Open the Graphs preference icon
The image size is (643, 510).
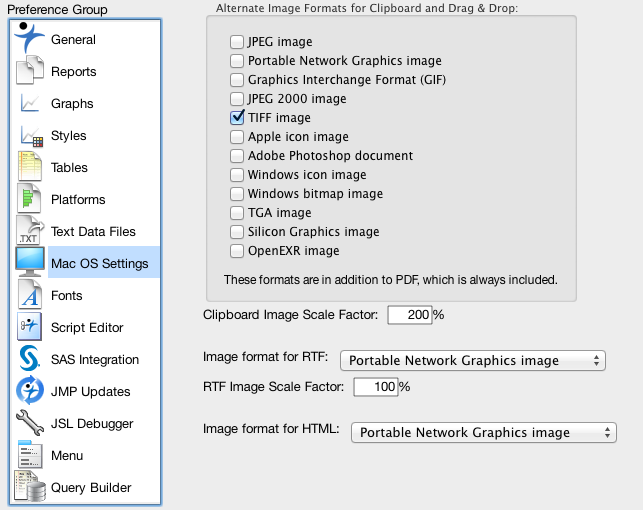pyautogui.click(x=30, y=103)
